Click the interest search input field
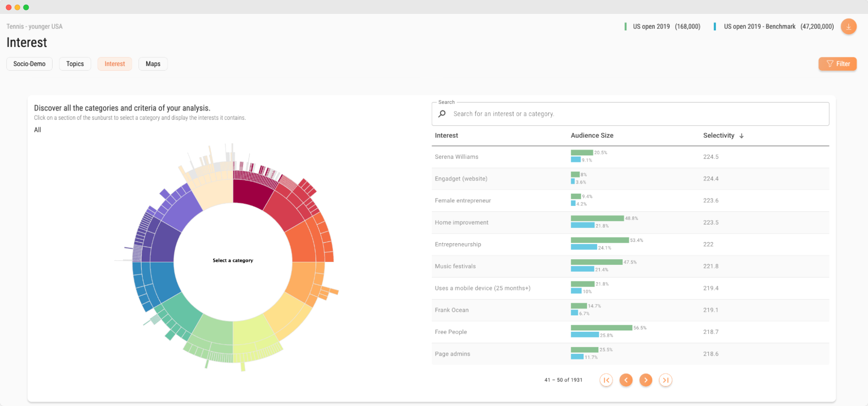 [x=630, y=114]
